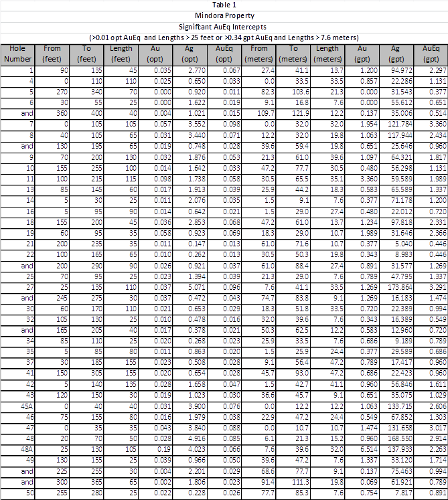The height and width of the screenshot is (500, 448).
Task: Select the AuEq gpt value 2.434
Action: coord(437,135)
